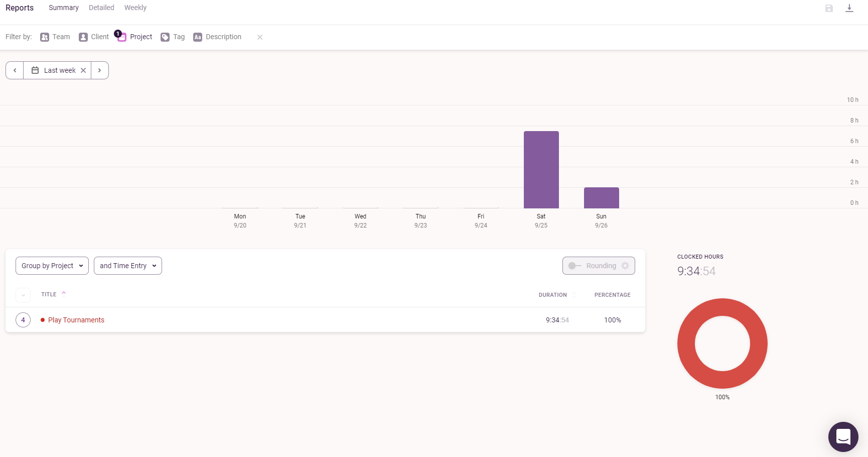Clear all filters with the X icon
868x457 pixels.
pyautogui.click(x=260, y=37)
